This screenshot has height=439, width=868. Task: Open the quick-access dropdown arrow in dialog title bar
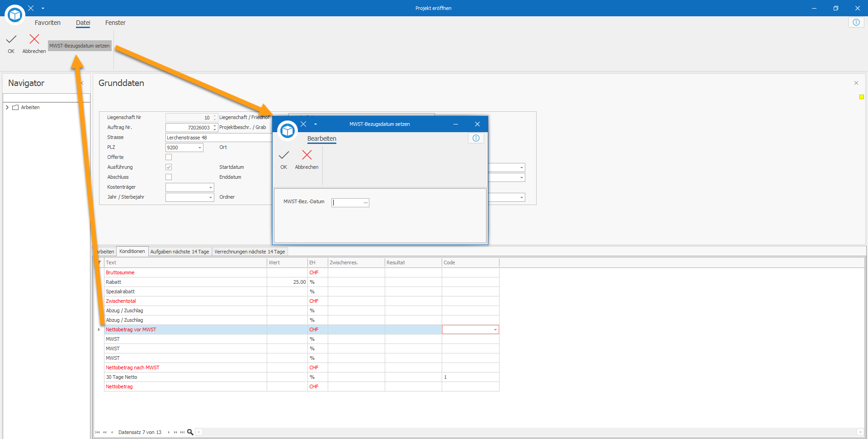pos(316,124)
